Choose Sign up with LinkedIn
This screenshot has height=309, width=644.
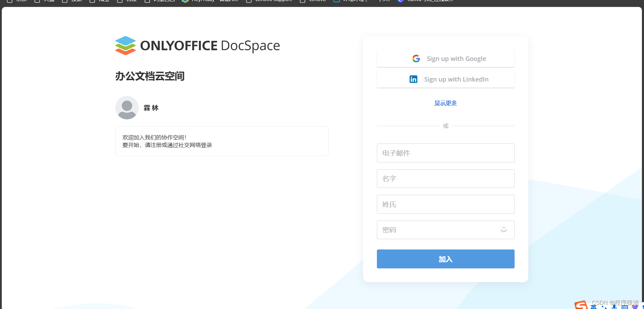pos(445,79)
